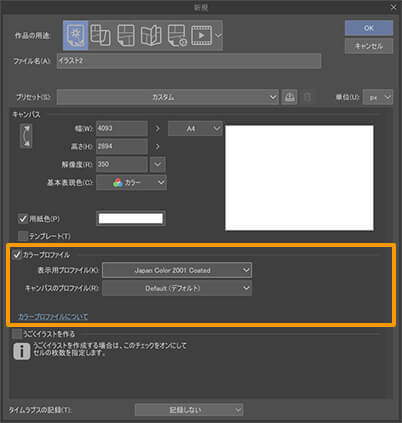Enable the テンプレート template checkbox
Viewport: 402px width, 423px height.
(23, 236)
